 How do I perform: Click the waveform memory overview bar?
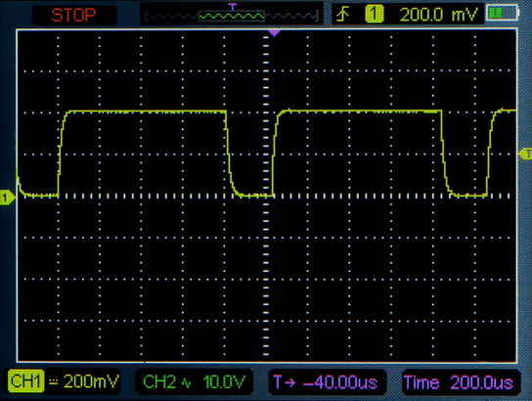pyautogui.click(x=232, y=16)
